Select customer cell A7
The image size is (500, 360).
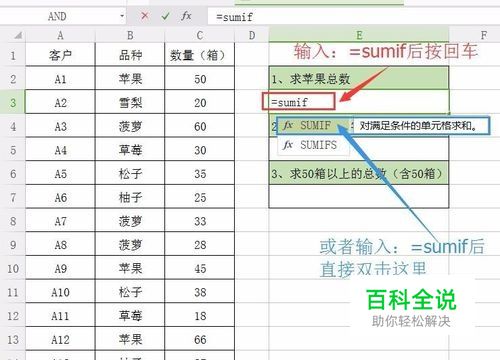pos(60,221)
